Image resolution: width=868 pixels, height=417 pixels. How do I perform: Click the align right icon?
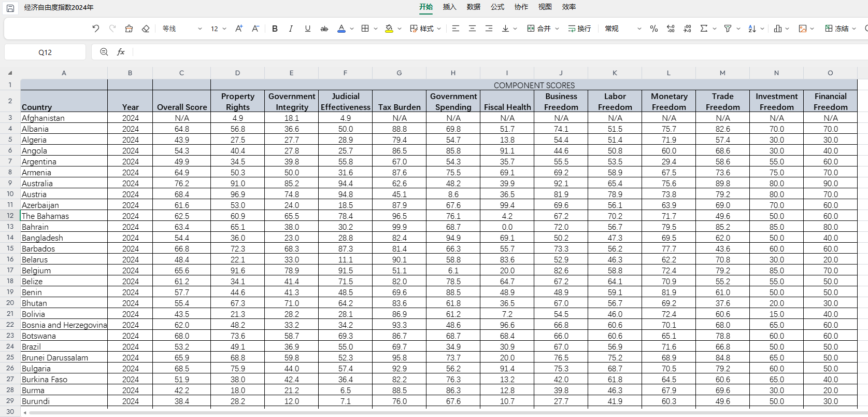(x=489, y=29)
